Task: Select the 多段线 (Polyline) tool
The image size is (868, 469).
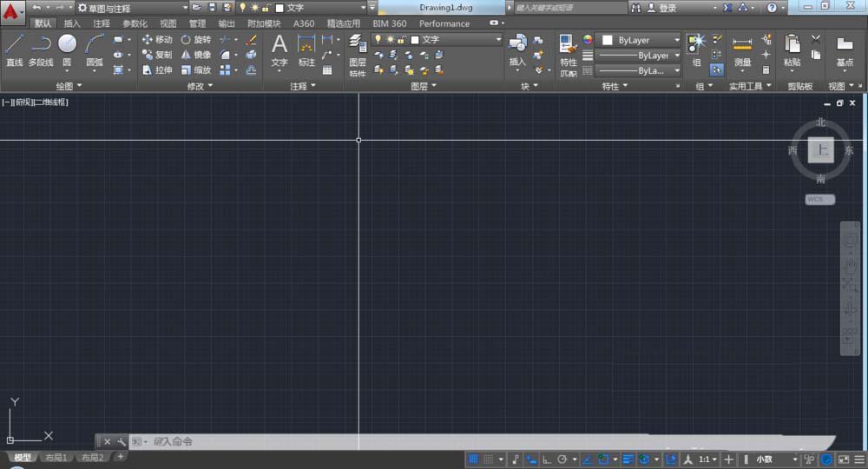Action: (41, 50)
